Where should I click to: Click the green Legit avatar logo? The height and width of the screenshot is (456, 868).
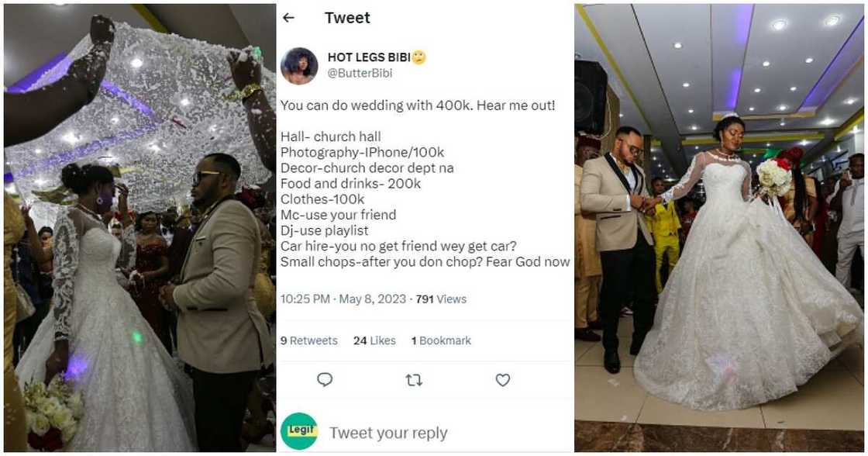(x=299, y=431)
